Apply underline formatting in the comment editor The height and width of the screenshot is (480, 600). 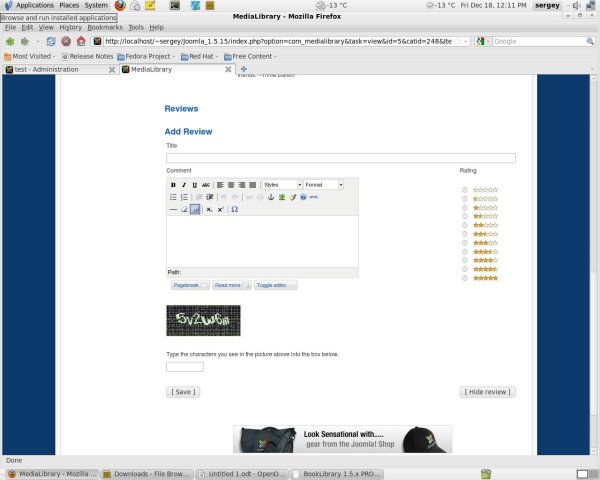195,185
